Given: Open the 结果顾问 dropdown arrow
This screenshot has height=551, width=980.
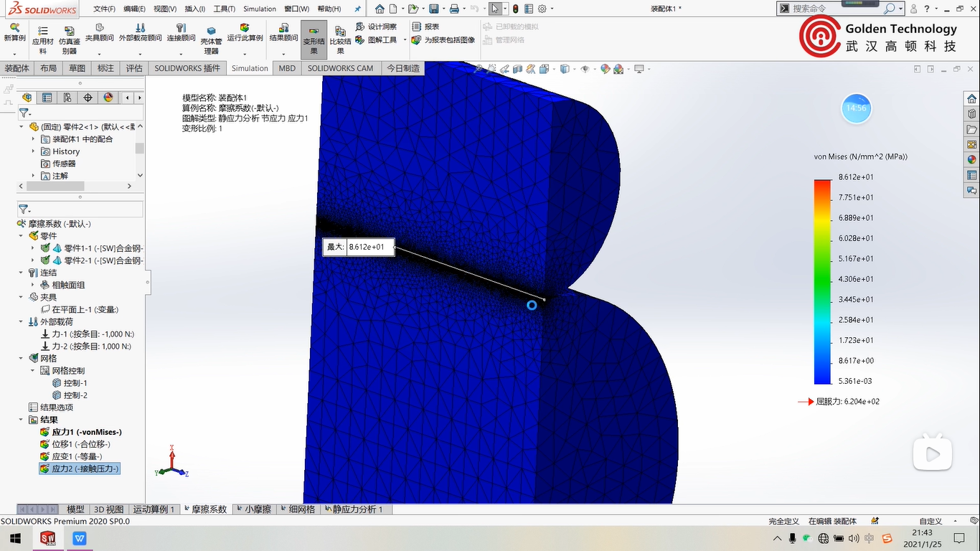Looking at the screenshot, I should click(283, 54).
